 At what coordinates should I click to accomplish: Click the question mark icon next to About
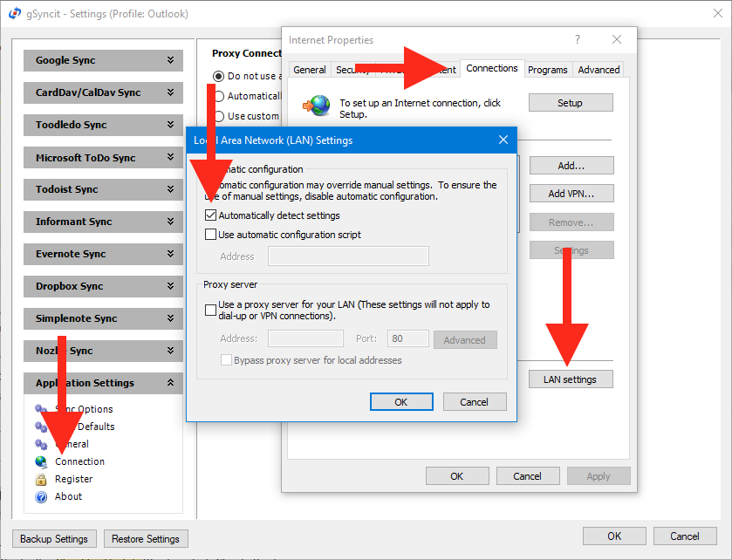pos(41,496)
